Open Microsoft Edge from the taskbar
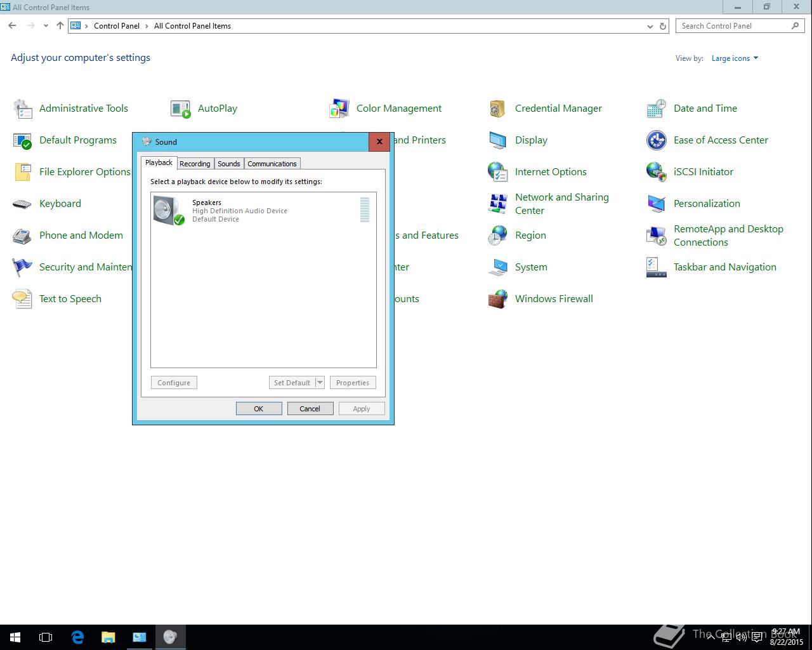 pos(77,637)
